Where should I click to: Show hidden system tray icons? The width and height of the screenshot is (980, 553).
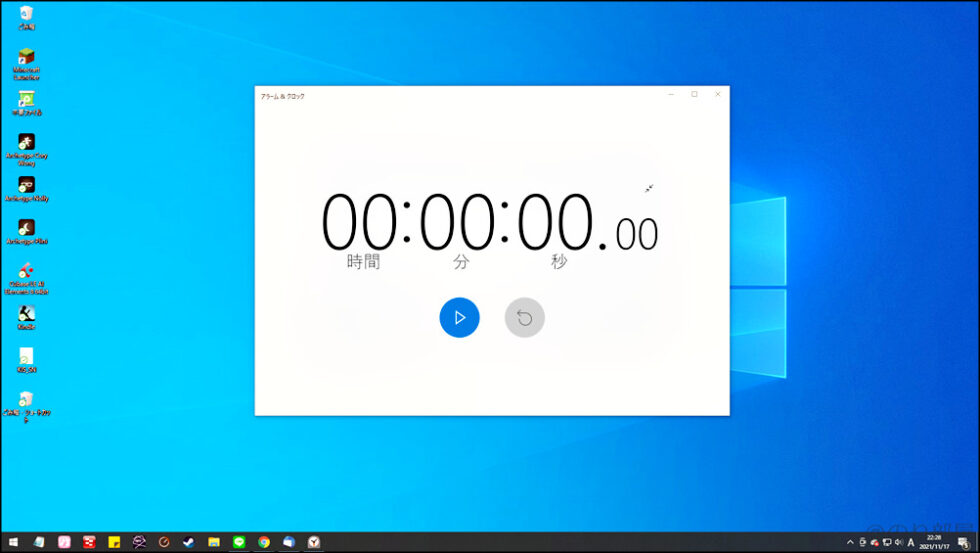pos(850,542)
